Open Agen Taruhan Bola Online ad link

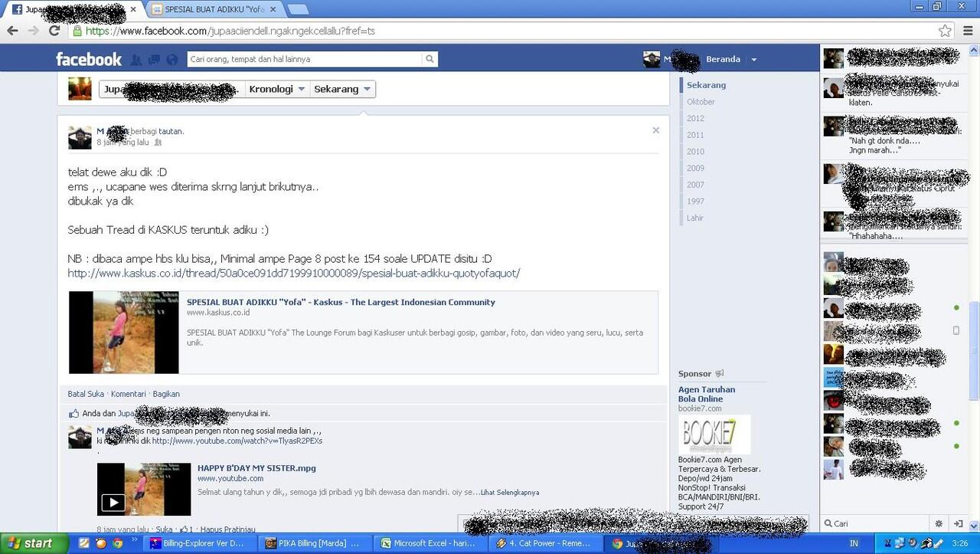[707, 394]
